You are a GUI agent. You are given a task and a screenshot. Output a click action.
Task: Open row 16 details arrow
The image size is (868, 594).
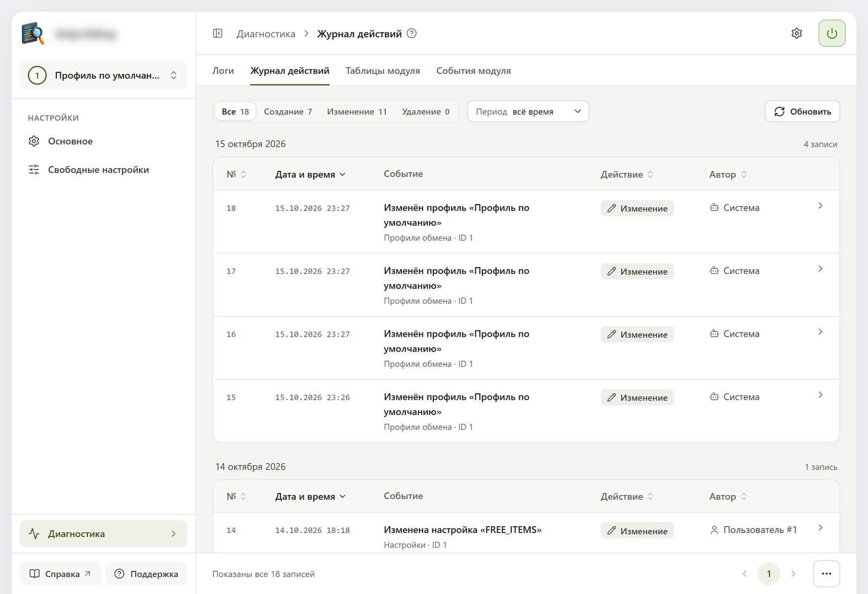[820, 331]
